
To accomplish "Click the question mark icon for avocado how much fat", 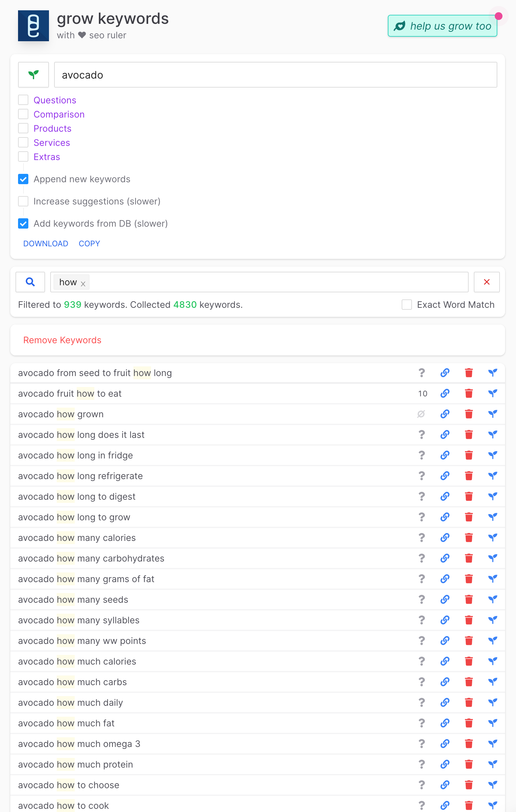I will (422, 723).
